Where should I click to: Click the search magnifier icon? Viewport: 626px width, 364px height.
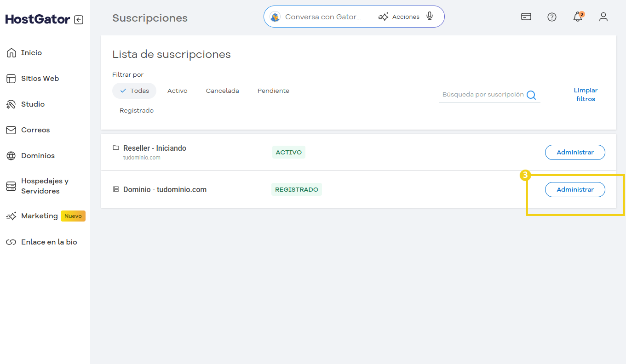click(x=531, y=95)
